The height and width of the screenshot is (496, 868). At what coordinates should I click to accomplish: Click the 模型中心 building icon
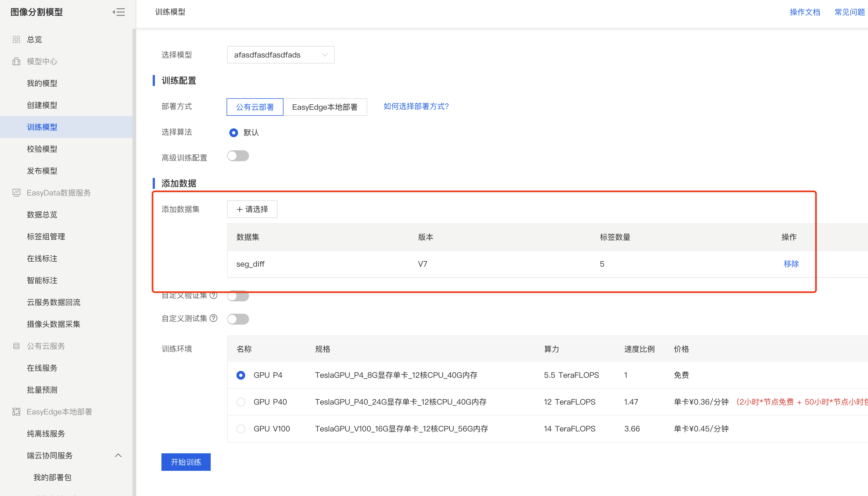tap(16, 61)
